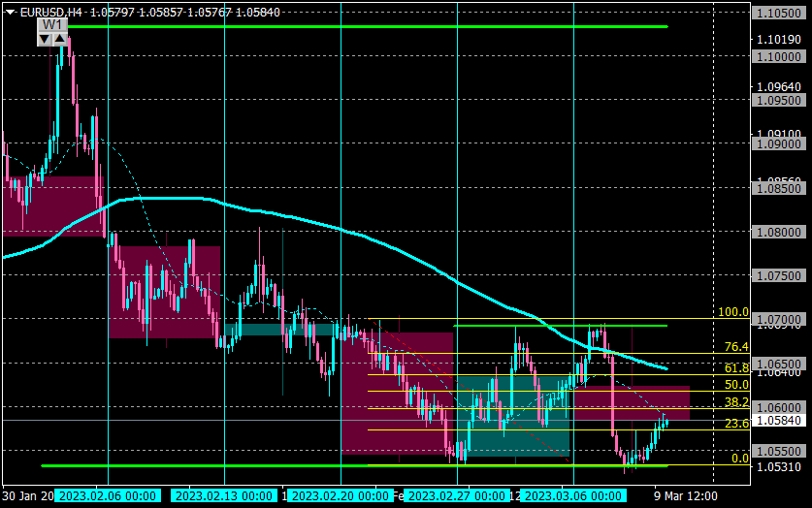Click the W1 timeframe button
The image size is (812, 508).
(x=52, y=25)
